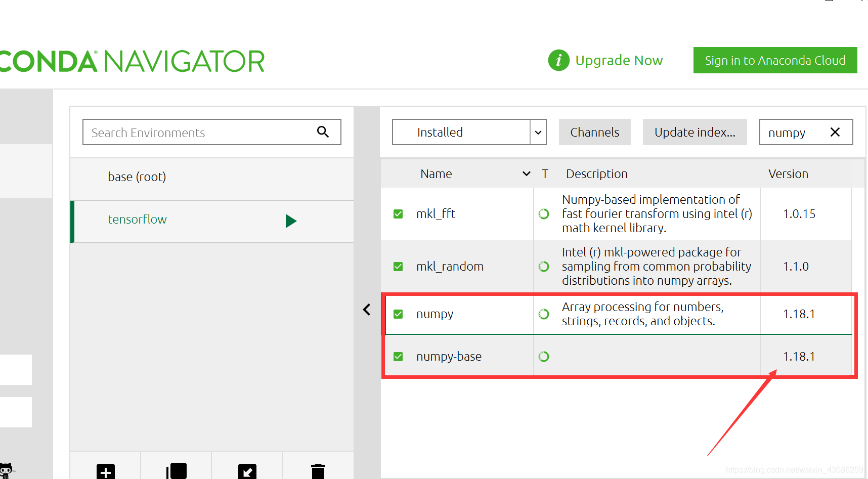
Task: Toggle the numpy package checkbox
Action: [x=398, y=314]
